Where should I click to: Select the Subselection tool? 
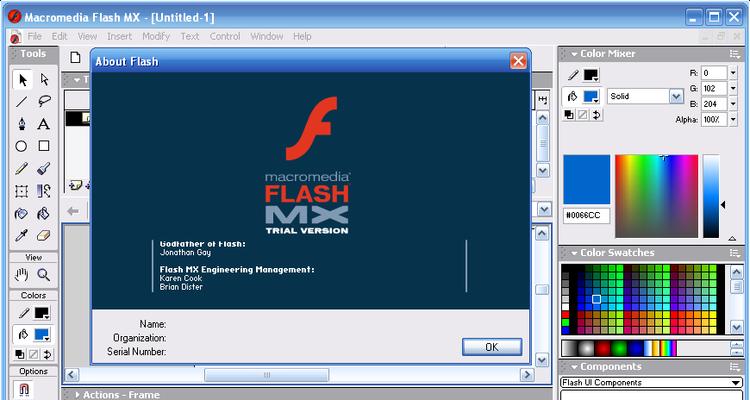click(x=44, y=79)
